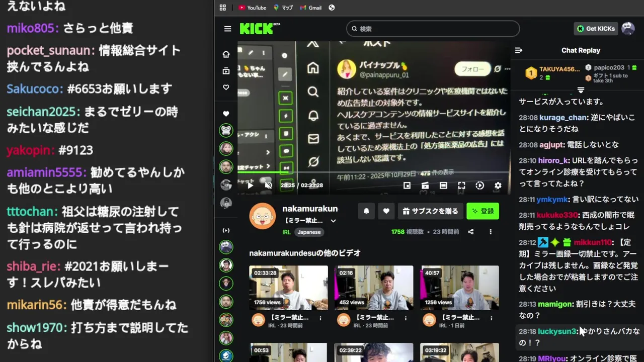Screen dimensions: 644x362
Task: Click username luckysun3 in chat replay
Action: pos(557,331)
